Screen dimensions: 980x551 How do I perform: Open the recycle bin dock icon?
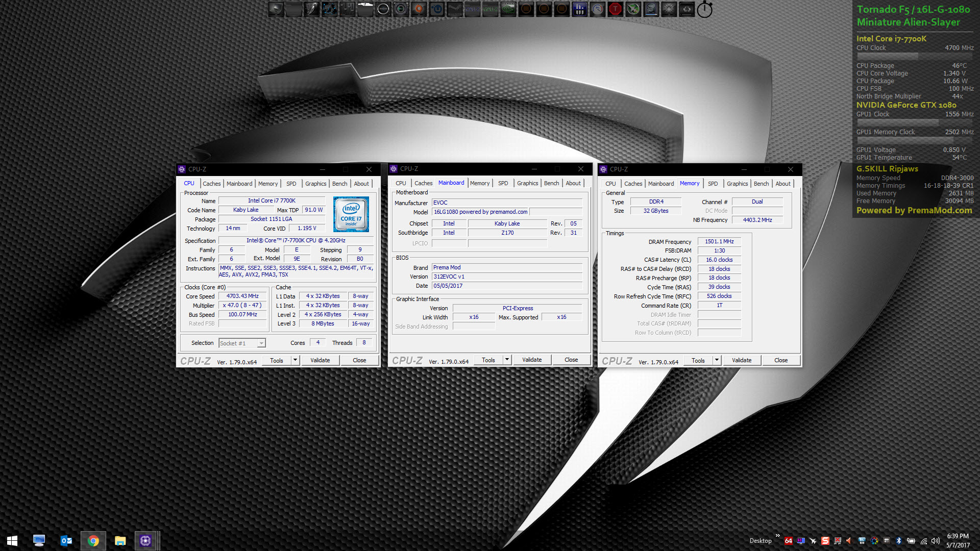click(x=687, y=9)
